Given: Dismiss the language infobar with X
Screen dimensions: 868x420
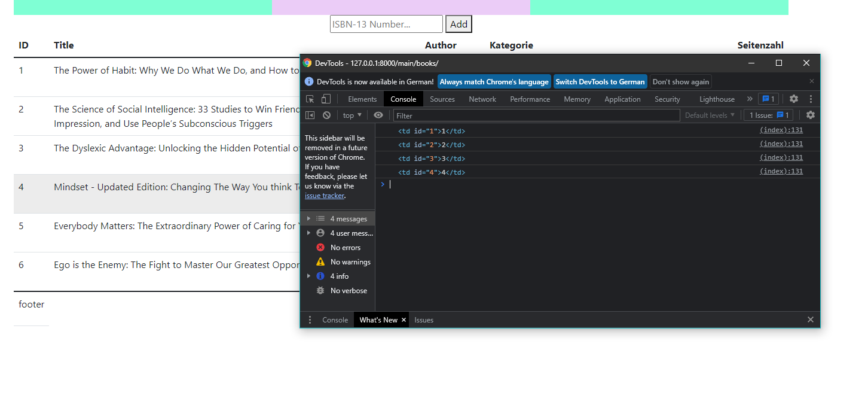Looking at the screenshot, I should (x=812, y=81).
